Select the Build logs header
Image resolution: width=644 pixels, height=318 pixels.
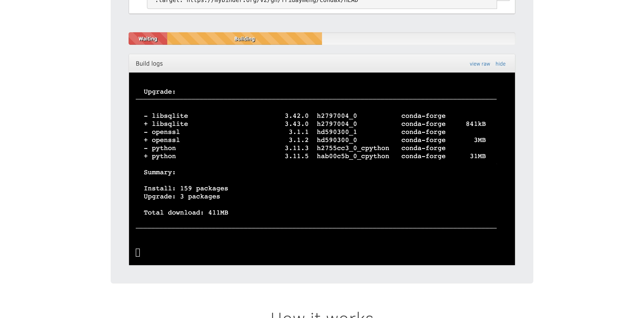(x=149, y=63)
